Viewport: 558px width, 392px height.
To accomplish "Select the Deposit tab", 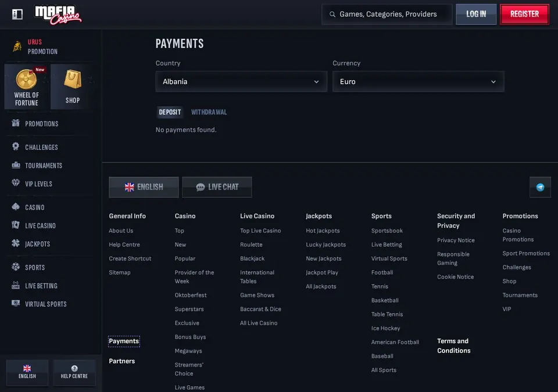I will 170,112.
